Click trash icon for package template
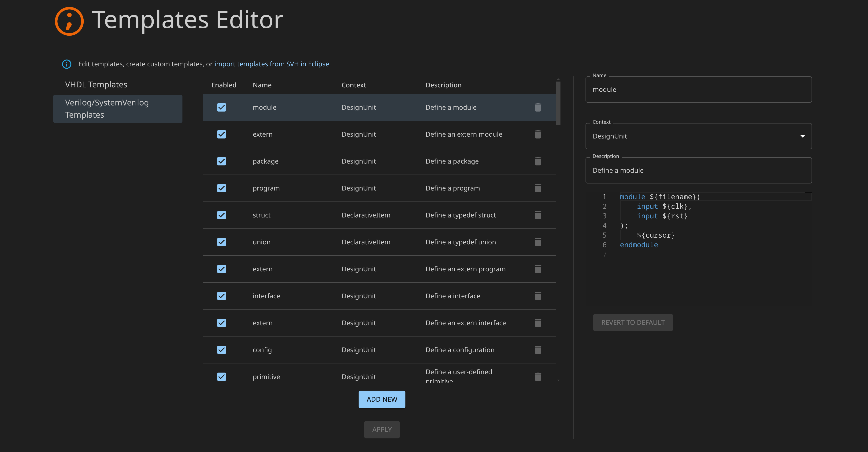 pyautogui.click(x=538, y=161)
